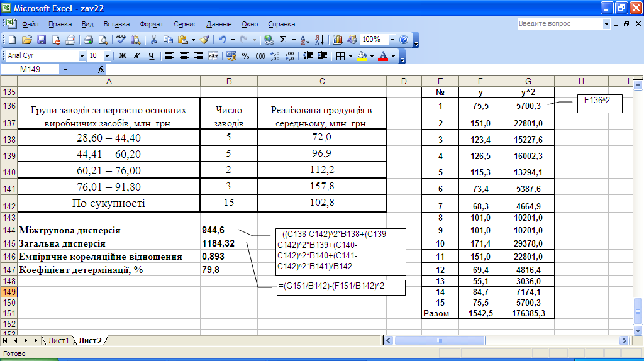Toggle underline formatting (Ч)

pos(151,56)
